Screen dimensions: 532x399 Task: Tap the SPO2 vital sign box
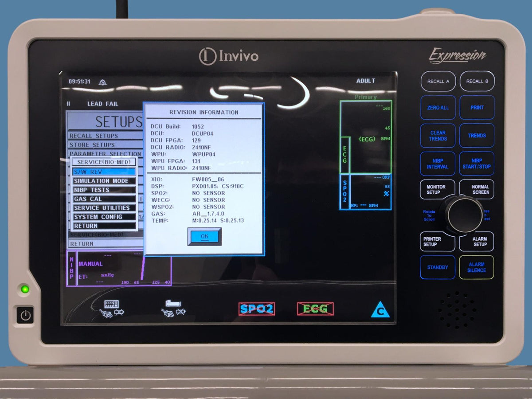pyautogui.click(x=366, y=192)
